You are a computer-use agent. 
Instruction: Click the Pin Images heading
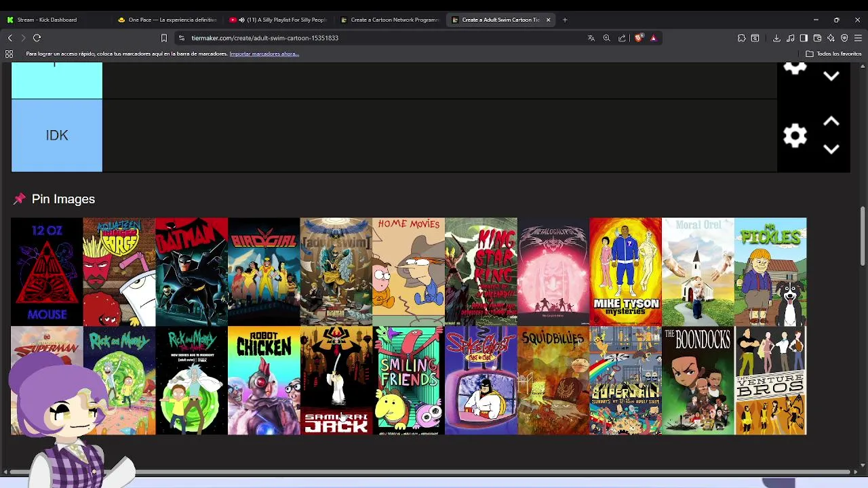pyautogui.click(x=63, y=199)
